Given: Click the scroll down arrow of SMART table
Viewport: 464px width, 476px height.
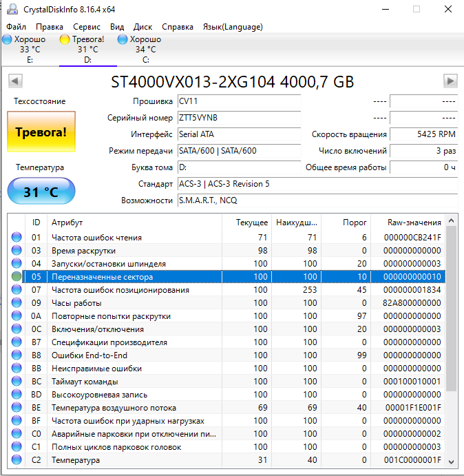Looking at the screenshot, I should pyautogui.click(x=451, y=462).
